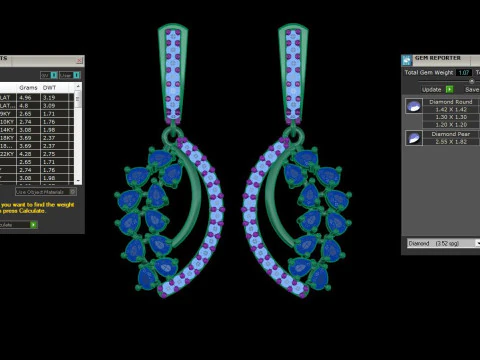
Task: Select the 4.96 grams cell
Action: click(28, 98)
